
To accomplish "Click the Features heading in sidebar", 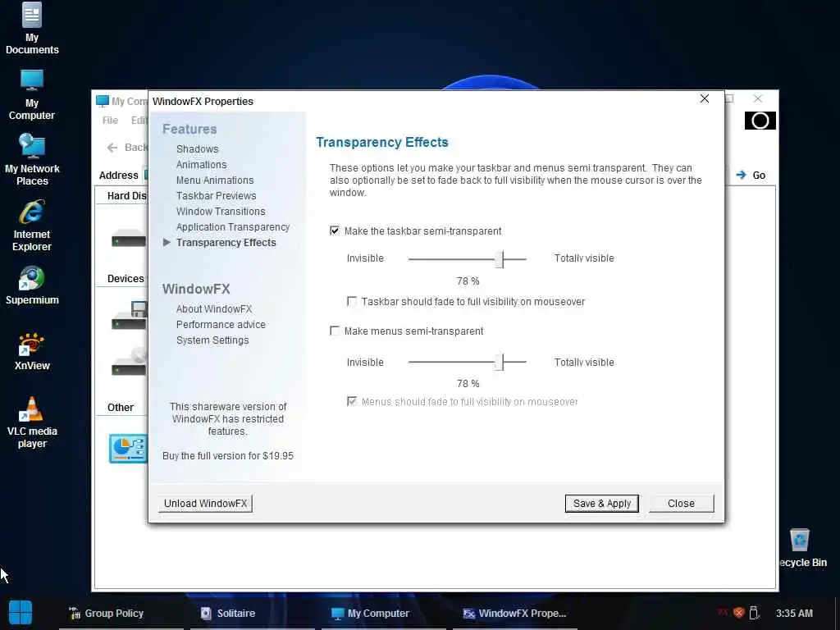I will click(x=189, y=129).
